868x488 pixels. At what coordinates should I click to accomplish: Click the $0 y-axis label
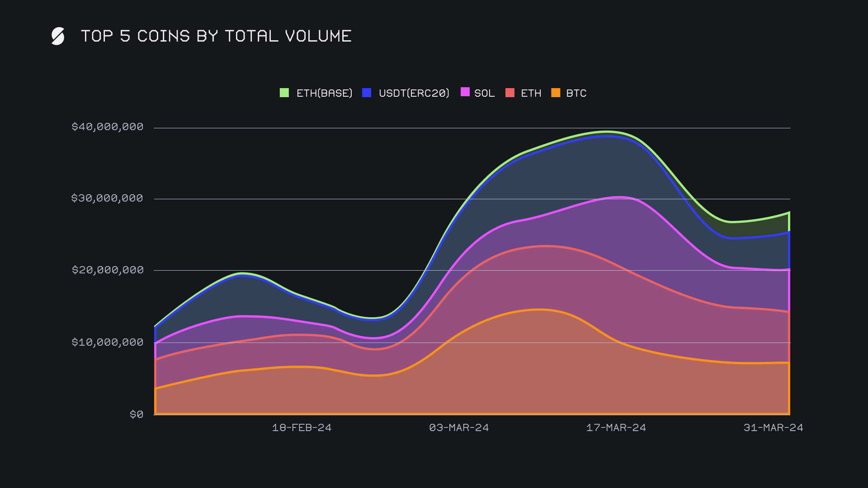click(x=137, y=414)
